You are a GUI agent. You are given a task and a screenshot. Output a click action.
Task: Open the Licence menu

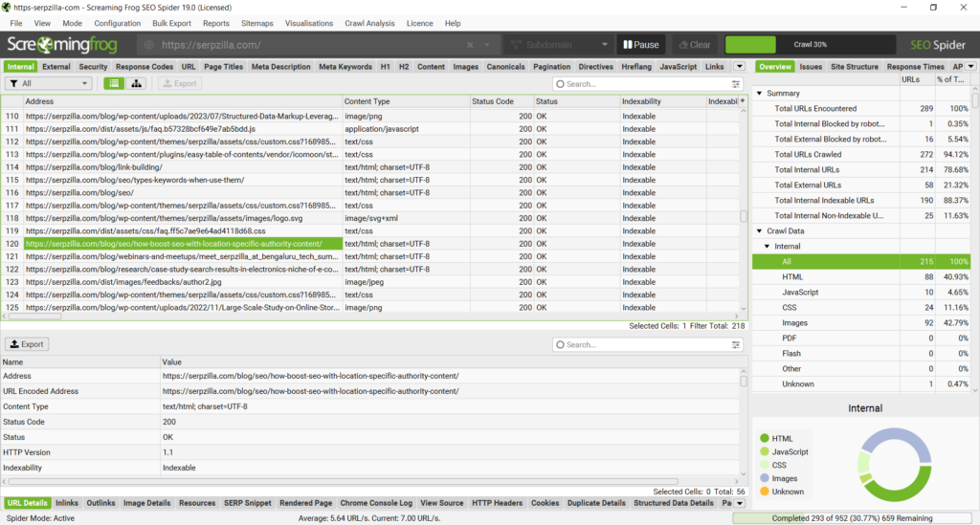point(419,23)
